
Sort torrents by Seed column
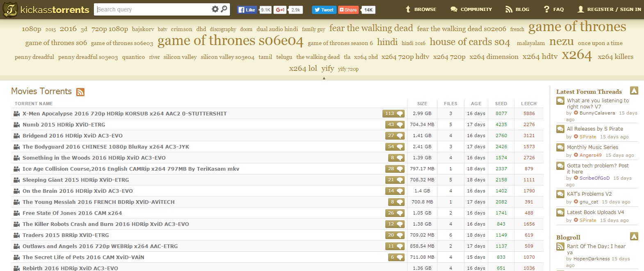501,104
